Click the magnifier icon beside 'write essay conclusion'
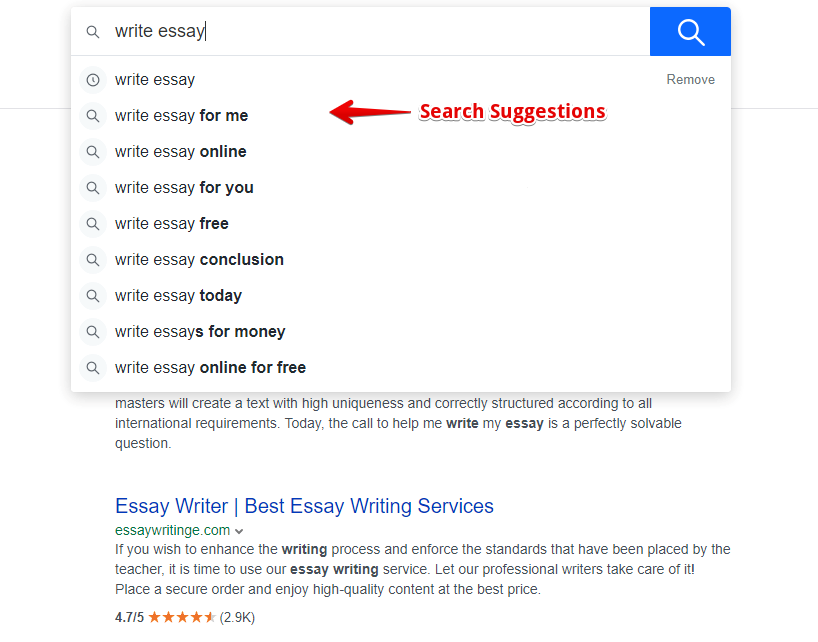The height and width of the screenshot is (642, 818). tap(93, 260)
